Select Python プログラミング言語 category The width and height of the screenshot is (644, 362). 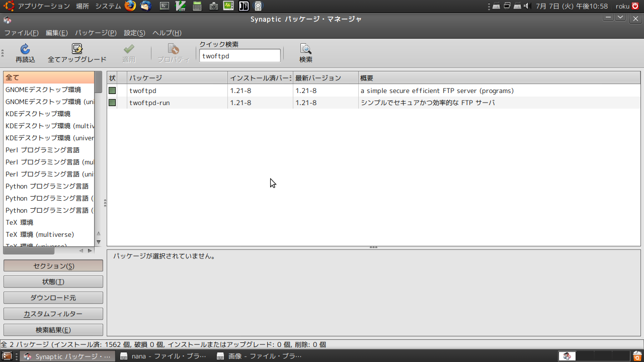coord(49,186)
